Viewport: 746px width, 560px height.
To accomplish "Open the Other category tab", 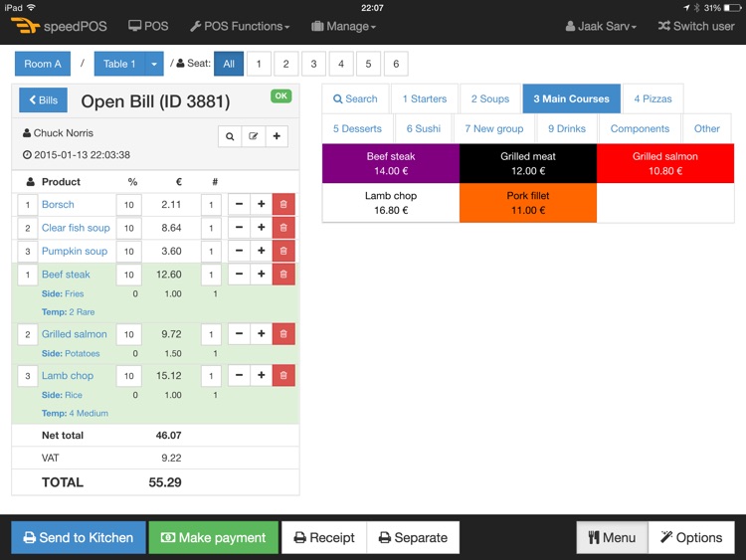I will click(x=706, y=128).
